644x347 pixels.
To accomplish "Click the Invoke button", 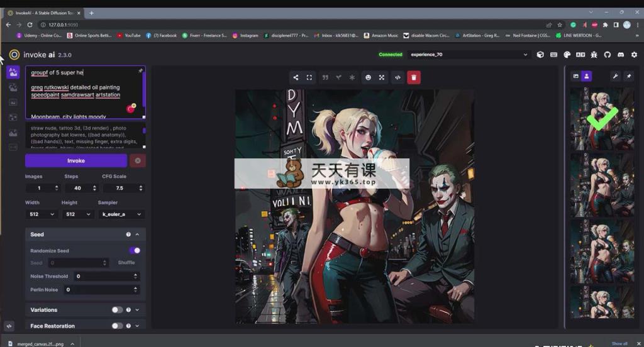I will [x=76, y=160].
